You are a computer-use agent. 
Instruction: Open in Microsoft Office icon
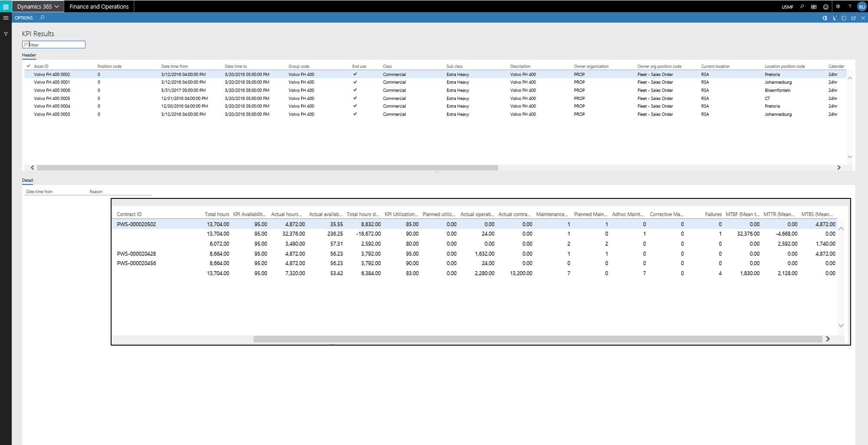[825, 18]
